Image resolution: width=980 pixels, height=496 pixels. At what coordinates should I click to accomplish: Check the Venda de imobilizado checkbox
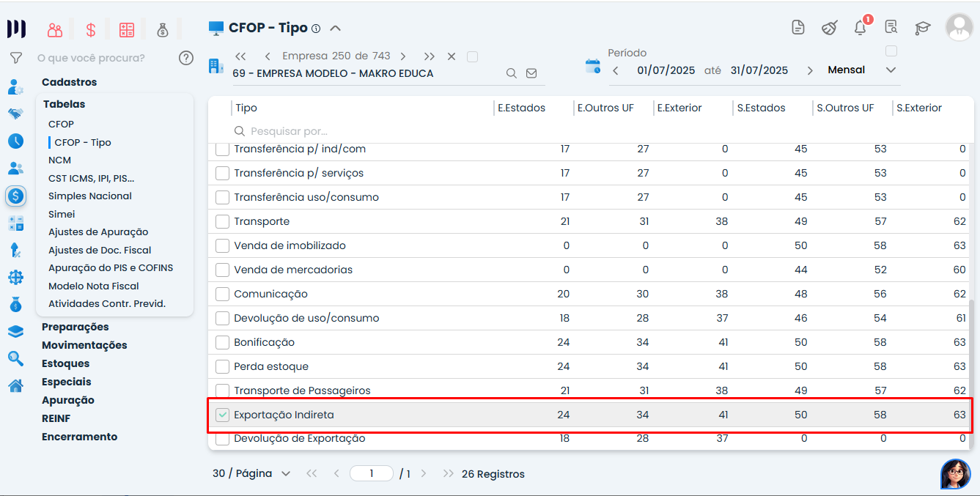click(x=223, y=245)
